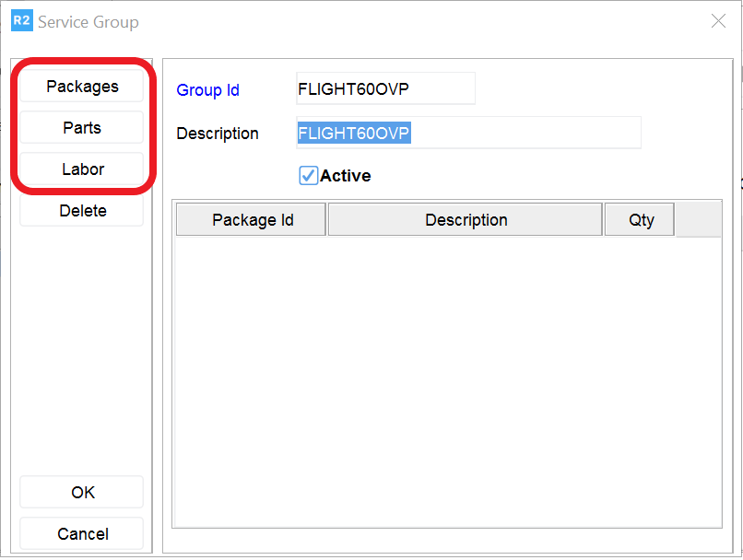743x560 pixels.
Task: Select the Labor button
Action: [x=82, y=169]
